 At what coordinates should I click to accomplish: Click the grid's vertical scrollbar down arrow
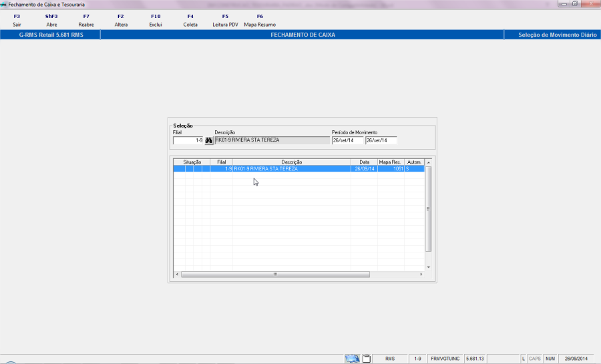tap(429, 267)
